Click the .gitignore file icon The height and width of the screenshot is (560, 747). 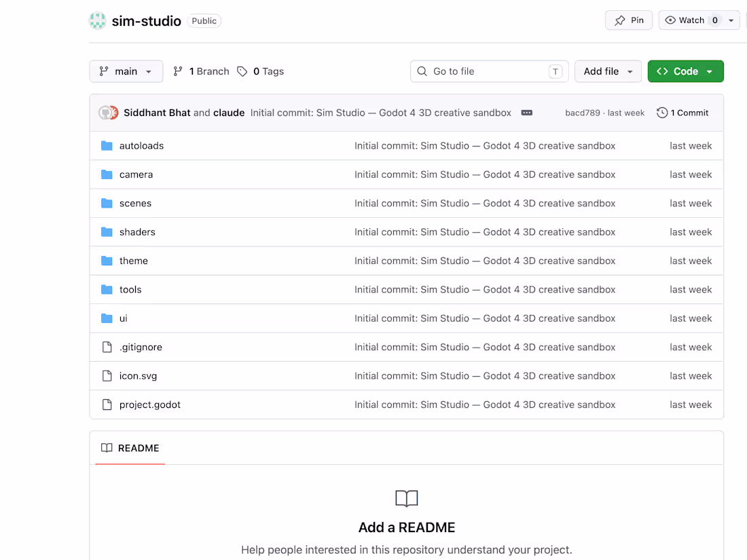(x=107, y=347)
